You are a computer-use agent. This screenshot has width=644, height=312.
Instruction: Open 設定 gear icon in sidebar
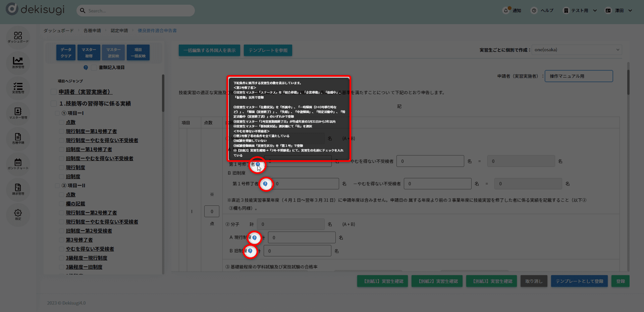(18, 214)
